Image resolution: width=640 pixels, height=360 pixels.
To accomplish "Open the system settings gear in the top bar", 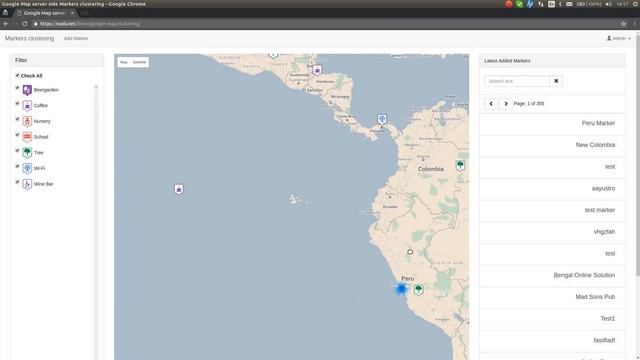I will pos(636,4).
